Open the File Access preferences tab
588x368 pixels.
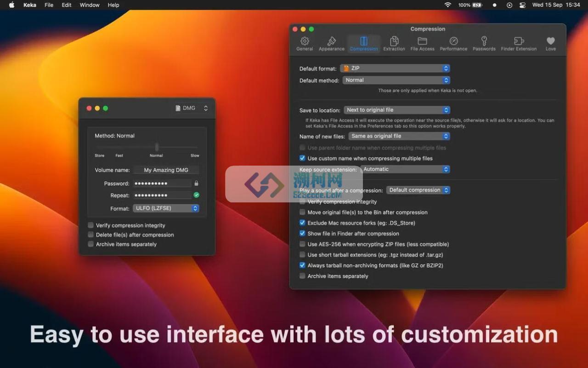pyautogui.click(x=422, y=44)
